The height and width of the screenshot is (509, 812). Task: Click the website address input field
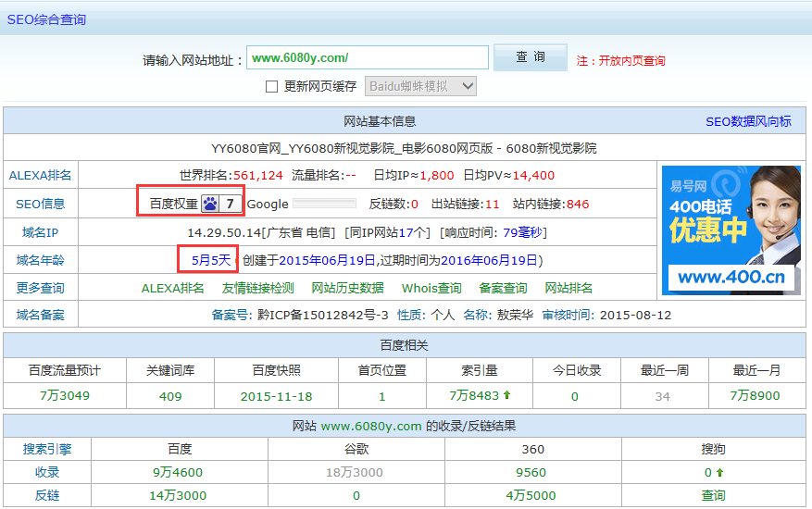pyautogui.click(x=368, y=57)
